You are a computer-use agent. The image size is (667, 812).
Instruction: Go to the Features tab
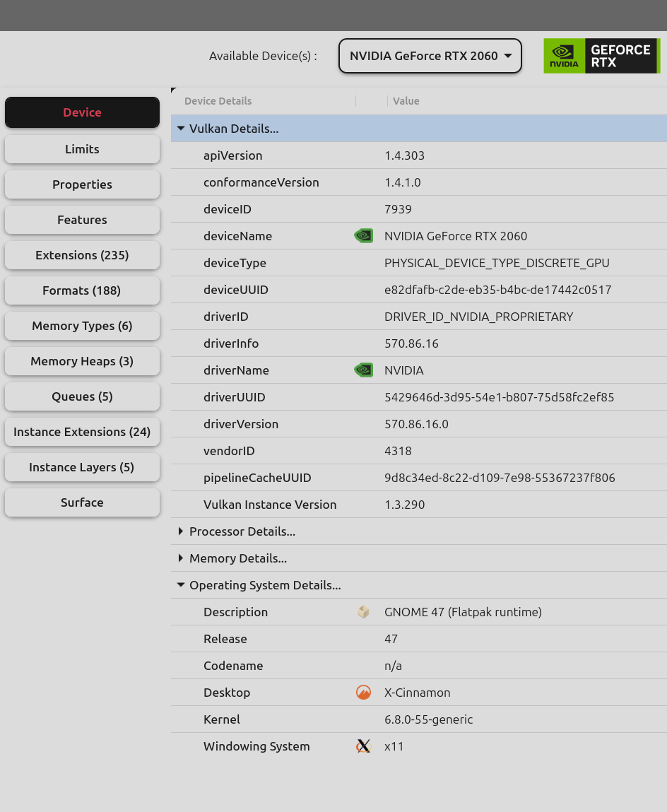[x=83, y=220]
